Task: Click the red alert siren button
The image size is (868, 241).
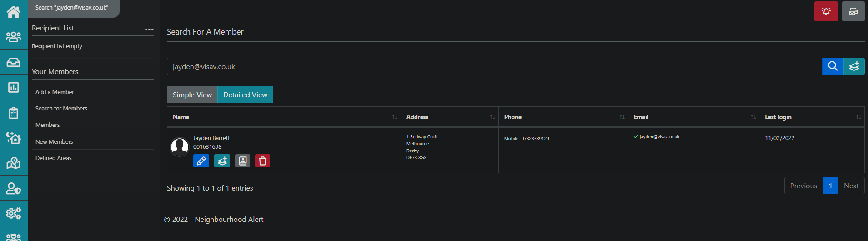Action: tap(826, 11)
